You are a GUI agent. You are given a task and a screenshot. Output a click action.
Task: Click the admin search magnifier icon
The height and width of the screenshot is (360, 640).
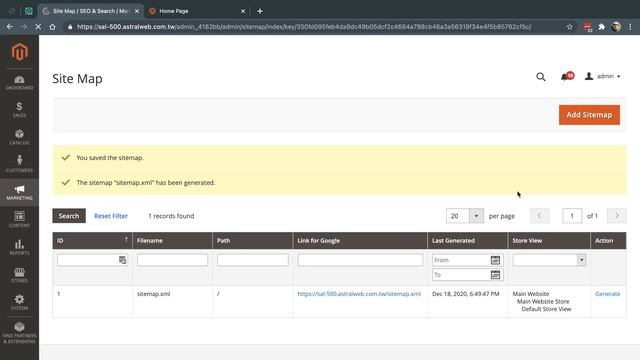(541, 77)
